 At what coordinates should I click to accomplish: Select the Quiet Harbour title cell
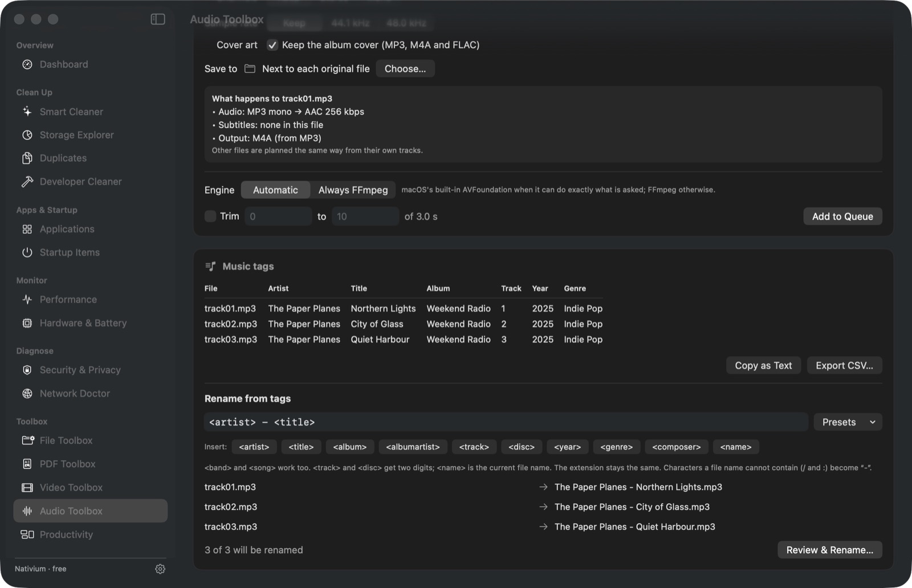tap(380, 340)
